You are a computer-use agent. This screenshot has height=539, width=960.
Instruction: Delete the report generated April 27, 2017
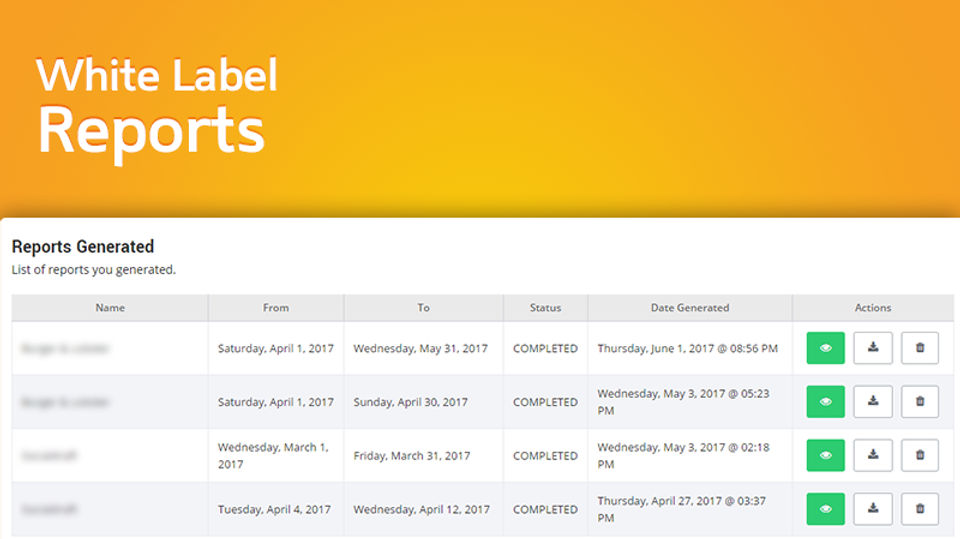click(920, 509)
